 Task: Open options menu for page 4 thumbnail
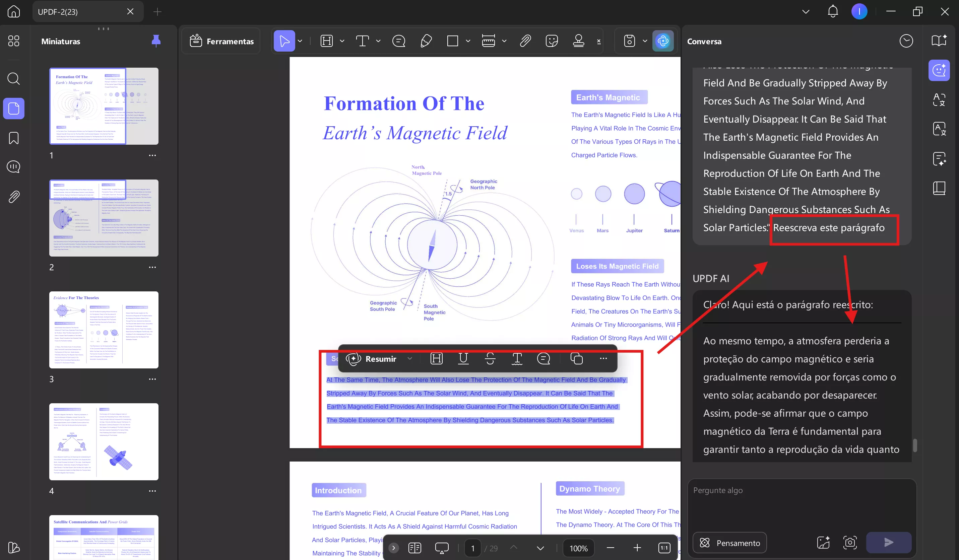click(152, 491)
